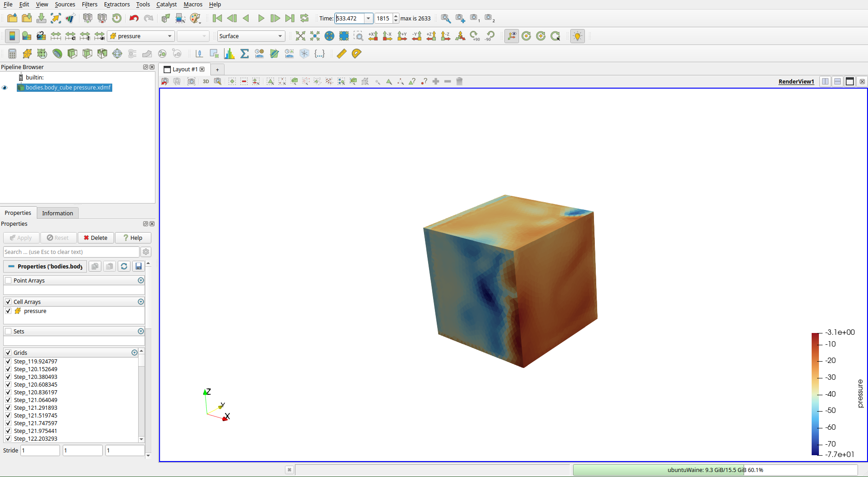Select the Calculator filter
Screen dimensions: 868x477
11,54
